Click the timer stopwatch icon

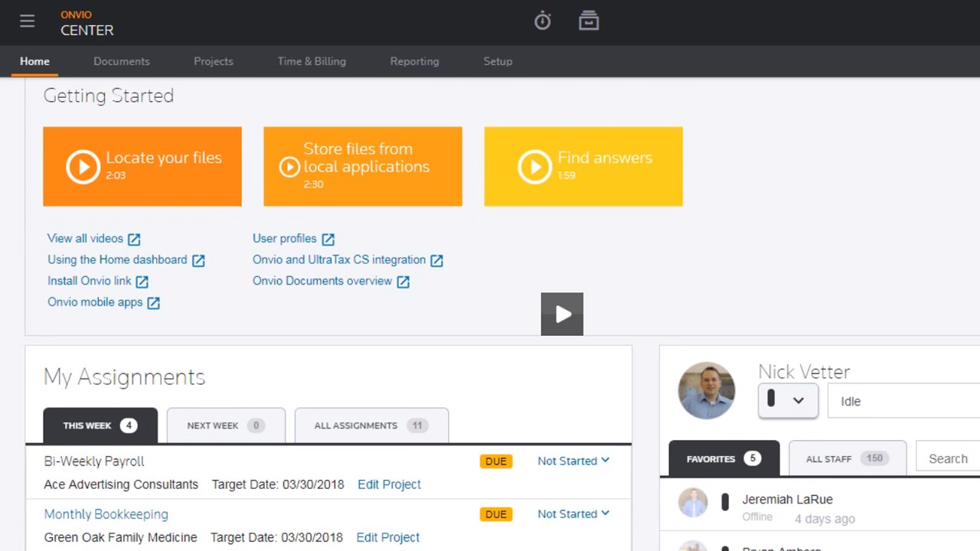542,21
